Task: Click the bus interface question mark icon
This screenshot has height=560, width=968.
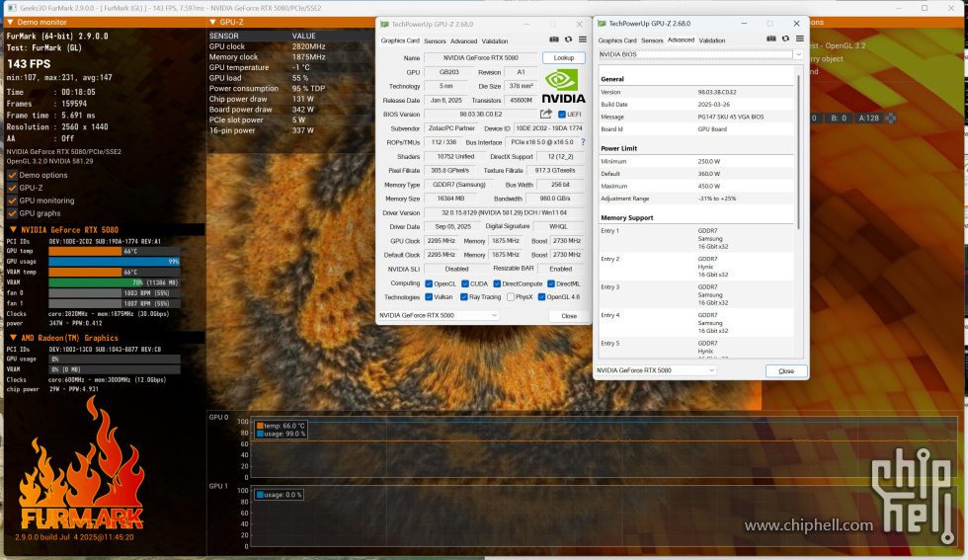Action: [x=583, y=142]
